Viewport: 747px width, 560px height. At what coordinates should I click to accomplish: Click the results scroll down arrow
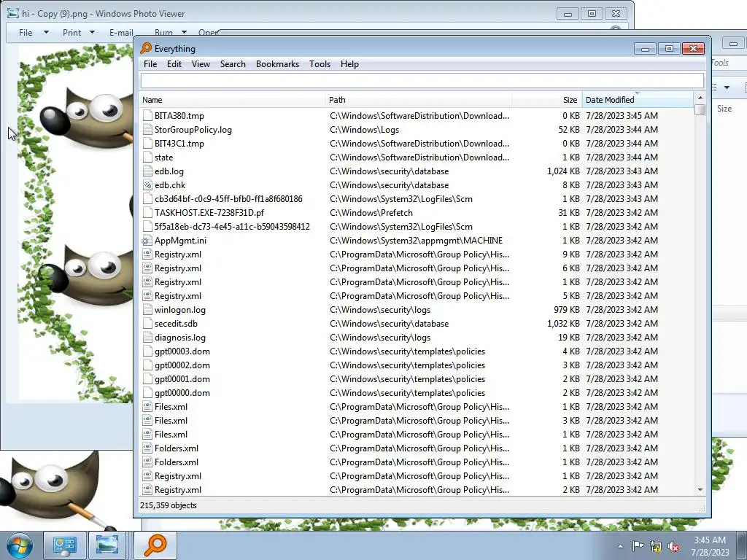[700, 489]
